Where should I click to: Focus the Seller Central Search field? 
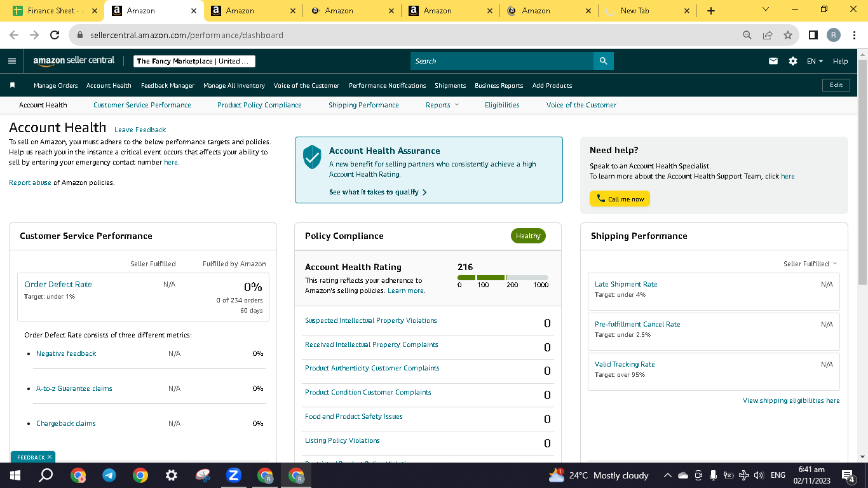[502, 61]
